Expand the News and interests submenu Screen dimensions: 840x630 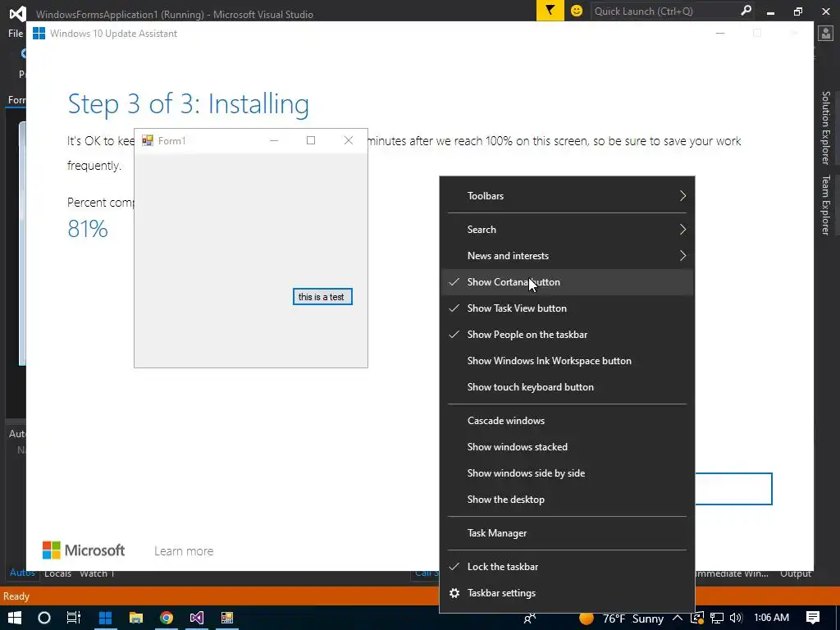pyautogui.click(x=567, y=256)
